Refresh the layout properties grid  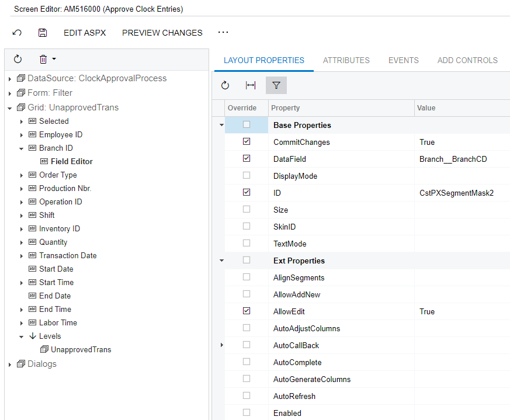(225, 85)
